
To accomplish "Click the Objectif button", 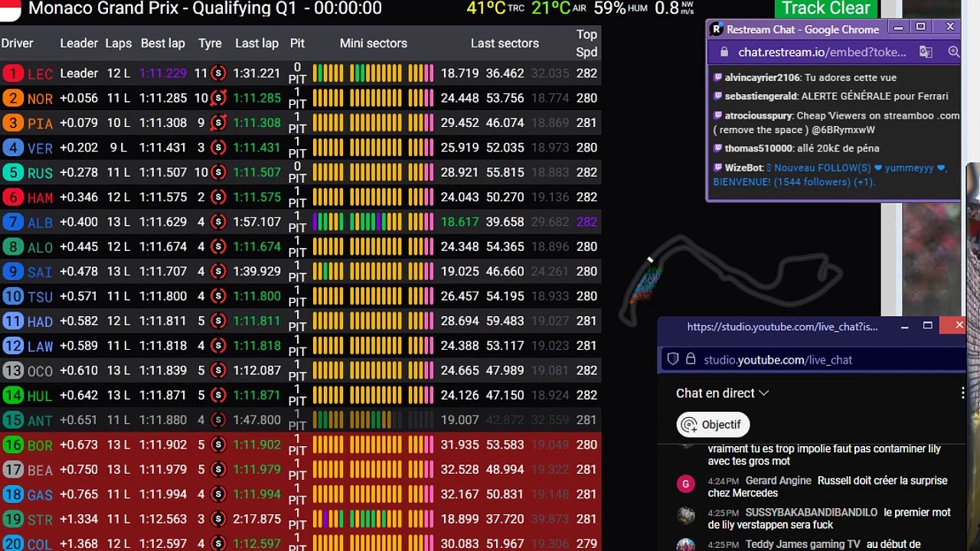I will 713,425.
